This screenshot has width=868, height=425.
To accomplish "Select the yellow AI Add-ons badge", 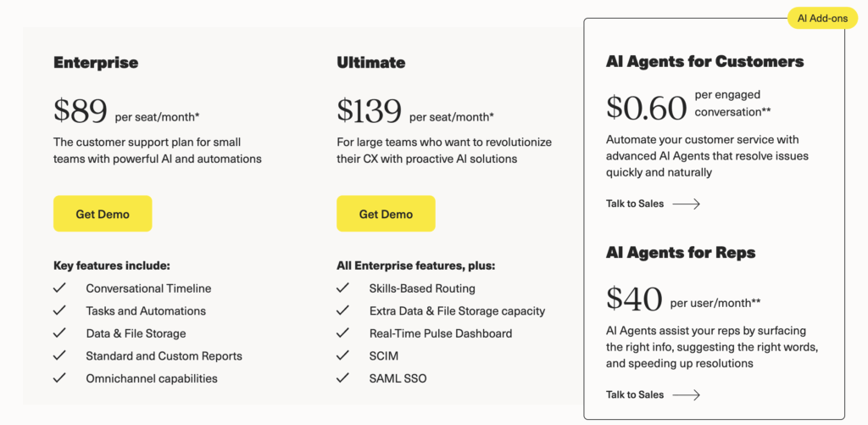I will pos(821,18).
